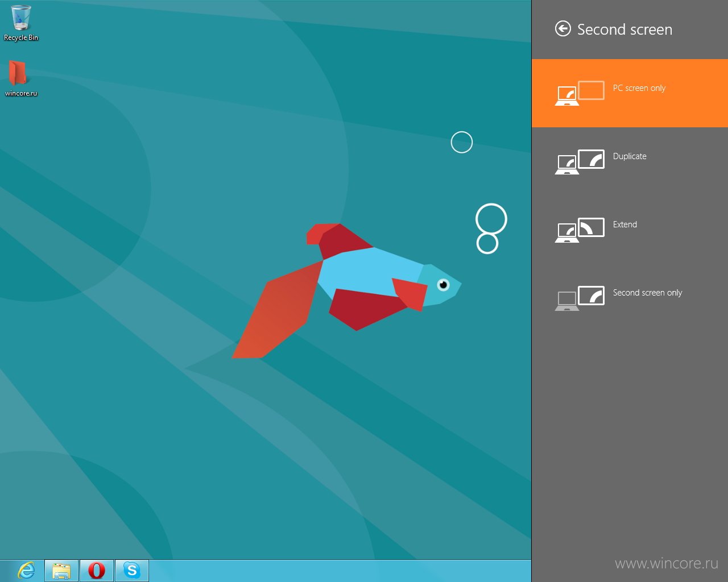Select the Second screen only option
Screen dimensions: 728x582
pyautogui.click(x=630, y=298)
